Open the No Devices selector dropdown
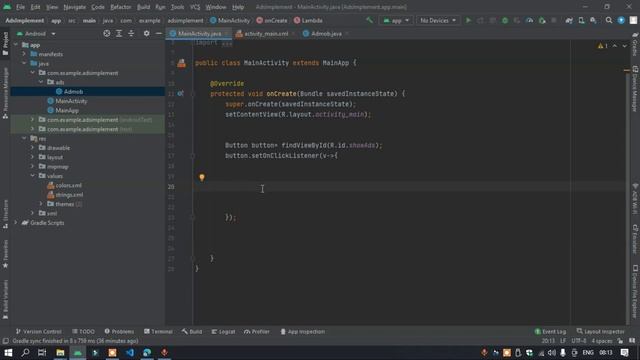This screenshot has height=360, width=640. [x=438, y=20]
